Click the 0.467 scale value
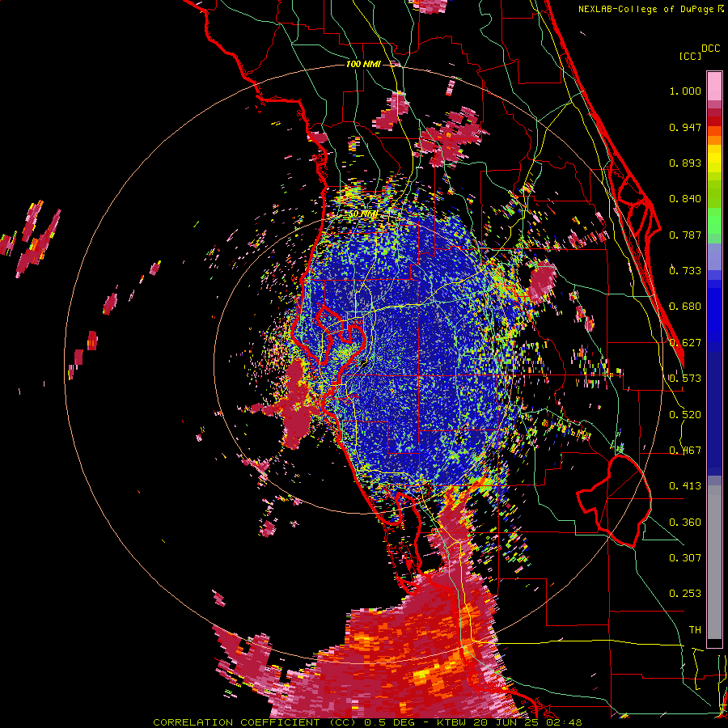The width and height of the screenshot is (728, 728). click(x=685, y=451)
